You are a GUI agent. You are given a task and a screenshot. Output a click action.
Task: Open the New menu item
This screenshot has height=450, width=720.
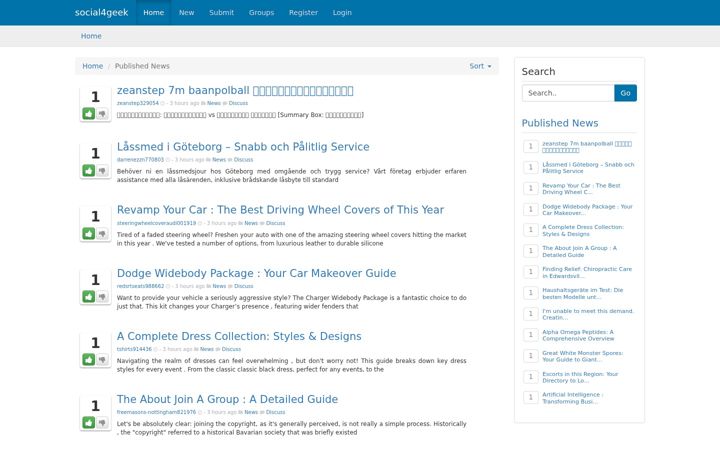pyautogui.click(x=186, y=12)
